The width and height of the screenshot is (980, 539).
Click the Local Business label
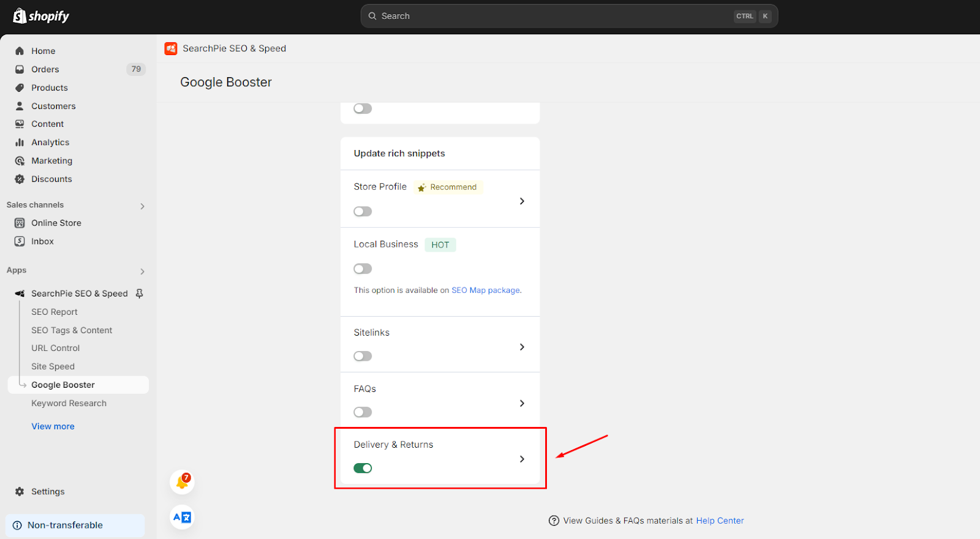pos(386,244)
